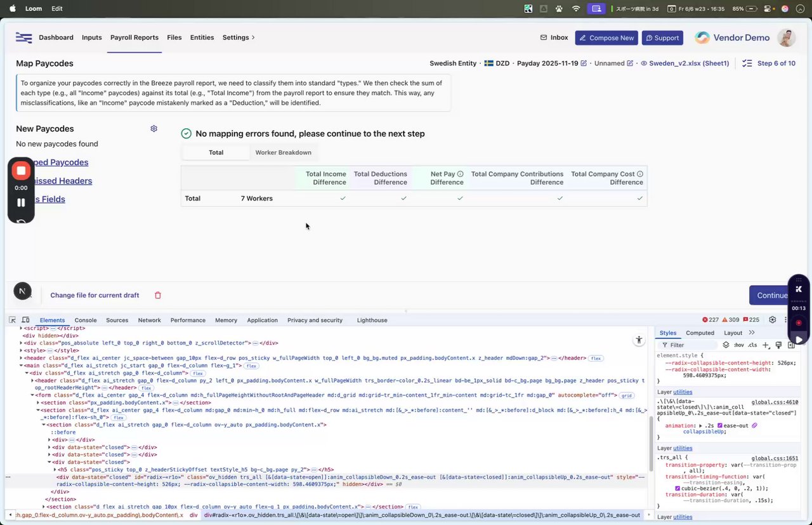Open the Files tab
The width and height of the screenshot is (812, 525).
174,37
